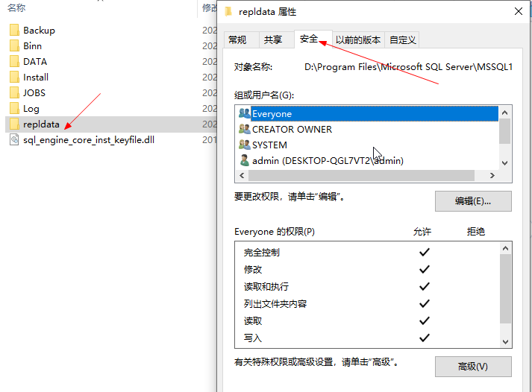Open the 常规 tab
The height and width of the screenshot is (392, 532).
(x=237, y=40)
